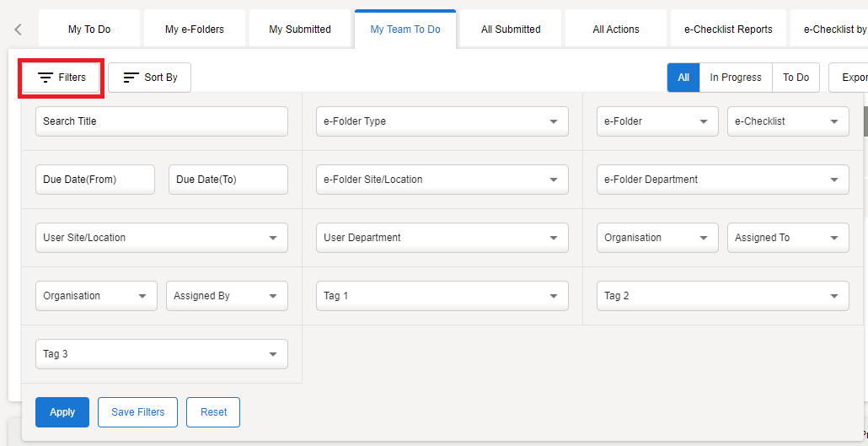This screenshot has width=868, height=446.
Task: Click the Reset button
Action: 213,412
